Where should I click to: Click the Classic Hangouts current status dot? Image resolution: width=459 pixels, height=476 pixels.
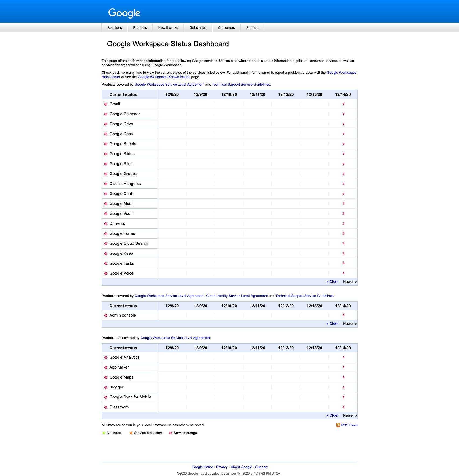[x=106, y=184]
